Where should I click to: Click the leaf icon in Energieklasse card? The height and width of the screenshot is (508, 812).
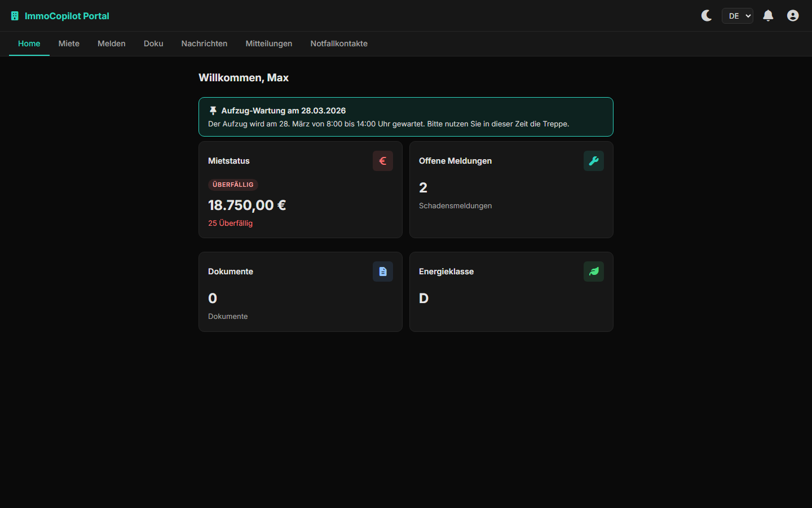(x=593, y=271)
